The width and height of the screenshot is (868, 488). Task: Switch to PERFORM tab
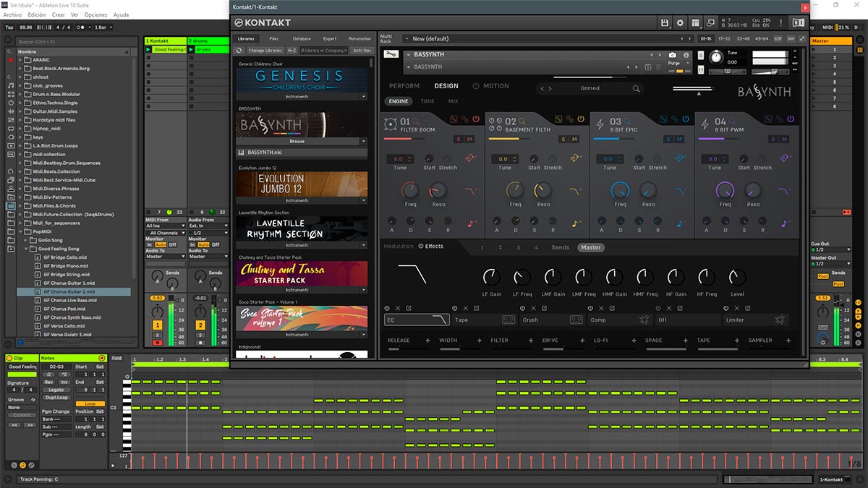[404, 86]
